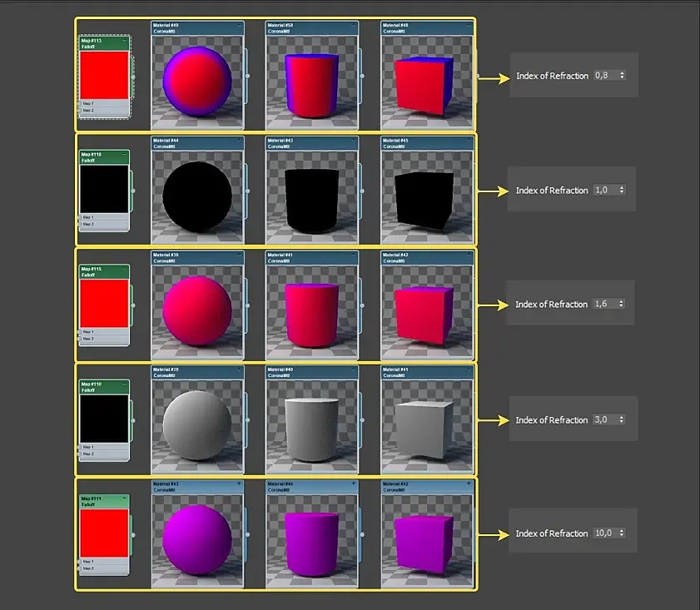The width and height of the screenshot is (700, 610).
Task: Click output socket of Material #50 cylinder node
Action: (362, 76)
